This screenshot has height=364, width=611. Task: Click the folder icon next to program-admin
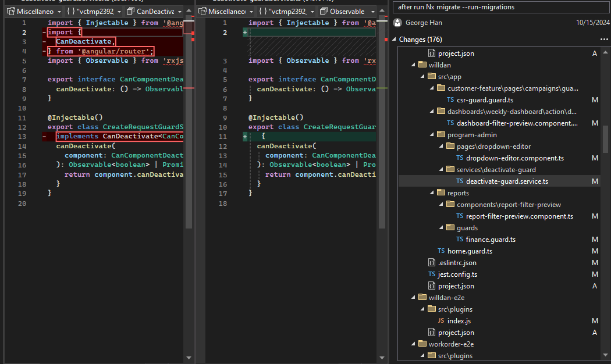tap(441, 135)
